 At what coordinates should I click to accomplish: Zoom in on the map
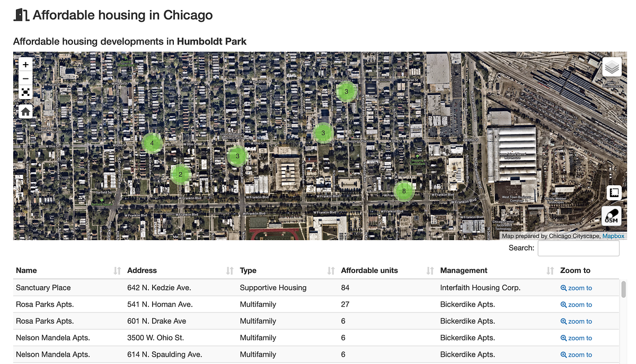(x=25, y=64)
